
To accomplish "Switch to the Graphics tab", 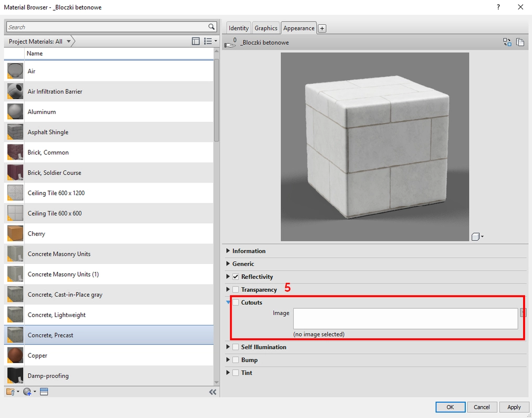I will coord(266,28).
